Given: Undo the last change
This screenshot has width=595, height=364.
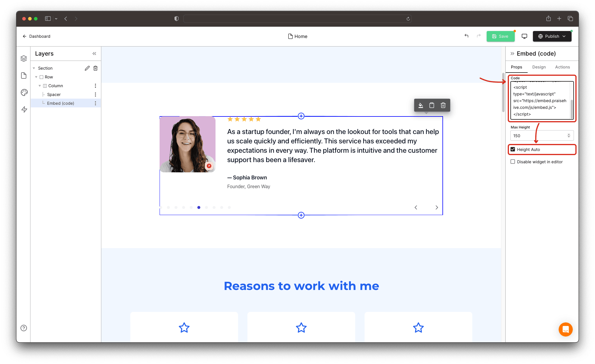Looking at the screenshot, I should coord(466,36).
